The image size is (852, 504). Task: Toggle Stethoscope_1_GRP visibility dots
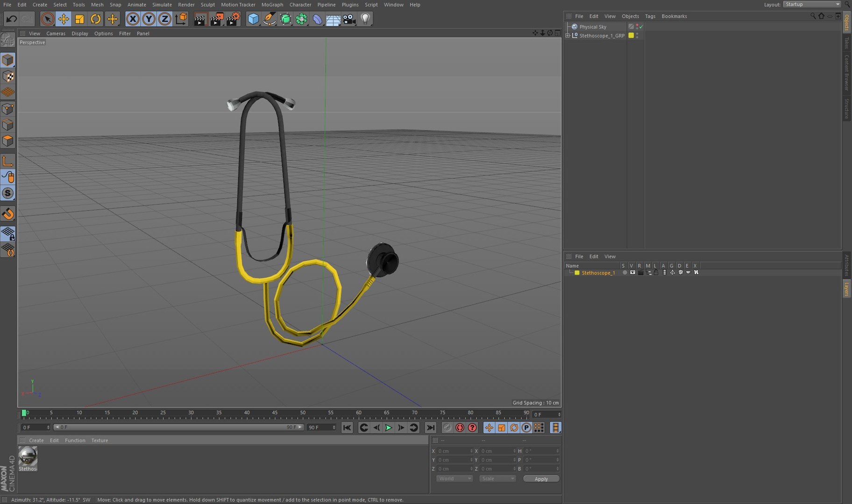click(x=637, y=35)
